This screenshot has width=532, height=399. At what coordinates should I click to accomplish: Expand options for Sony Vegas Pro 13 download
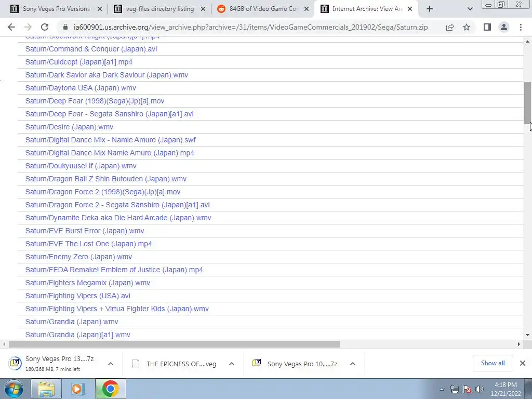tap(110, 364)
